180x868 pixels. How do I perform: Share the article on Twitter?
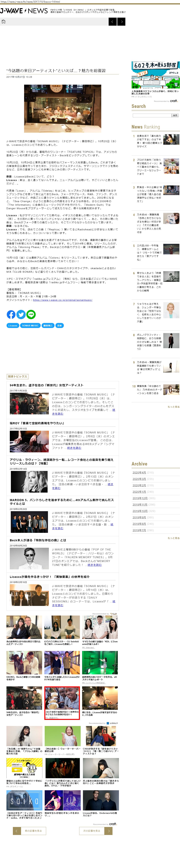(21, 314)
